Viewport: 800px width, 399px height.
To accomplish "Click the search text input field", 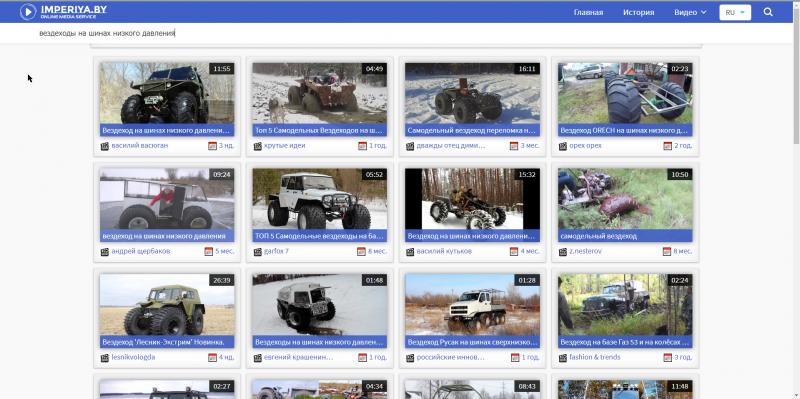I will (x=357, y=33).
